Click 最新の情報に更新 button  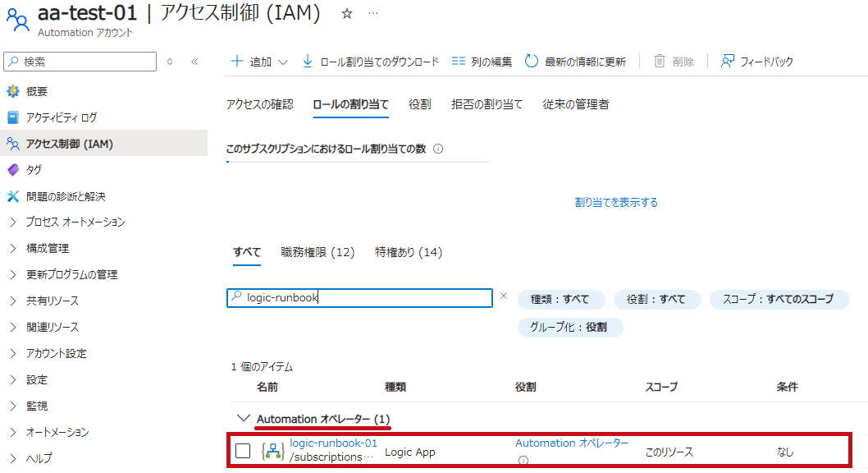576,62
